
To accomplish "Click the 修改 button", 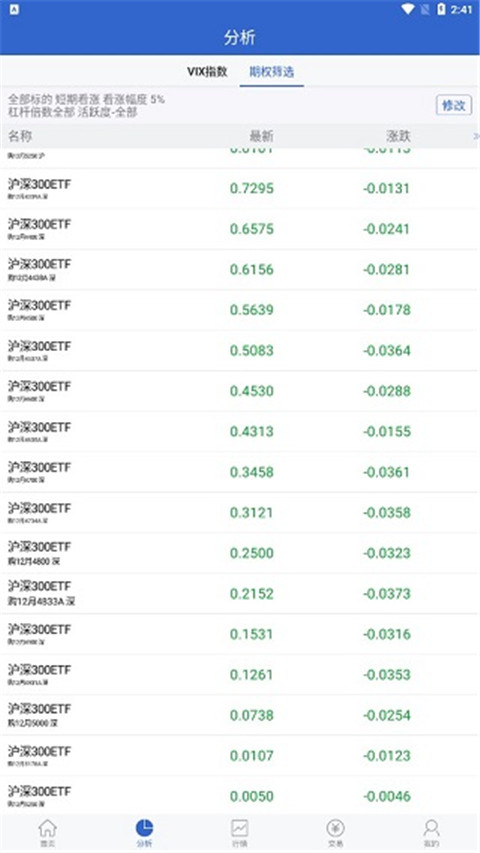I will point(453,105).
